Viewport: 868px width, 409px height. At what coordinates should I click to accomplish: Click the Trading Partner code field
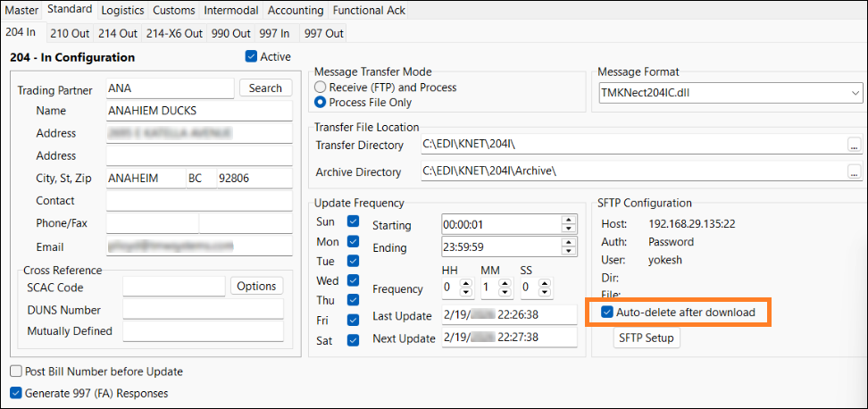click(x=170, y=88)
